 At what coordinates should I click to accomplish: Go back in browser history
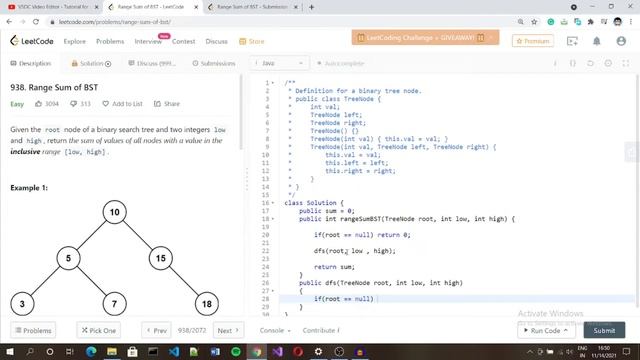[x=9, y=22]
